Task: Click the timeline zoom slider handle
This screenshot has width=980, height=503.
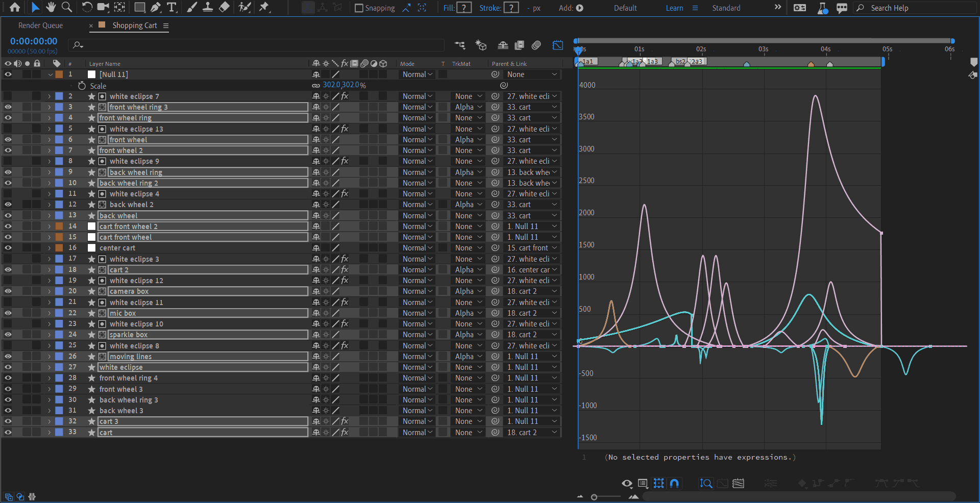Action: 594,497
